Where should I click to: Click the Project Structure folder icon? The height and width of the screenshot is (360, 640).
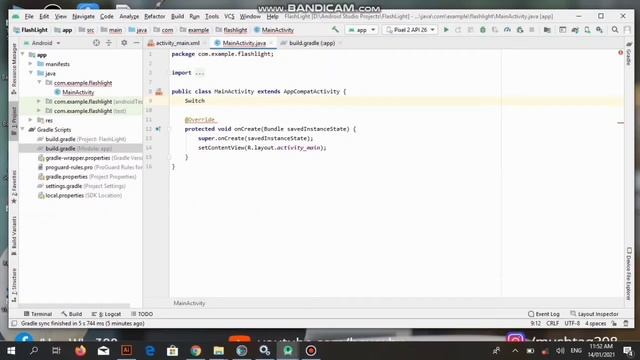[x=547, y=30]
